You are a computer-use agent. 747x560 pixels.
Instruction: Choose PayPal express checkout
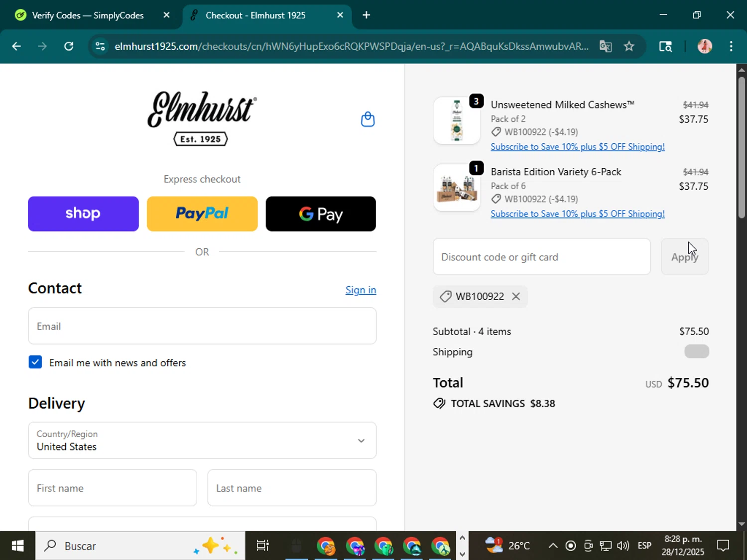tap(202, 214)
